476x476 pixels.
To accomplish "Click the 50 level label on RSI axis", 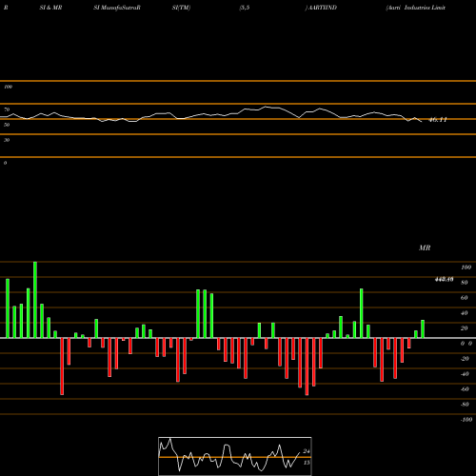I will 7,125.
